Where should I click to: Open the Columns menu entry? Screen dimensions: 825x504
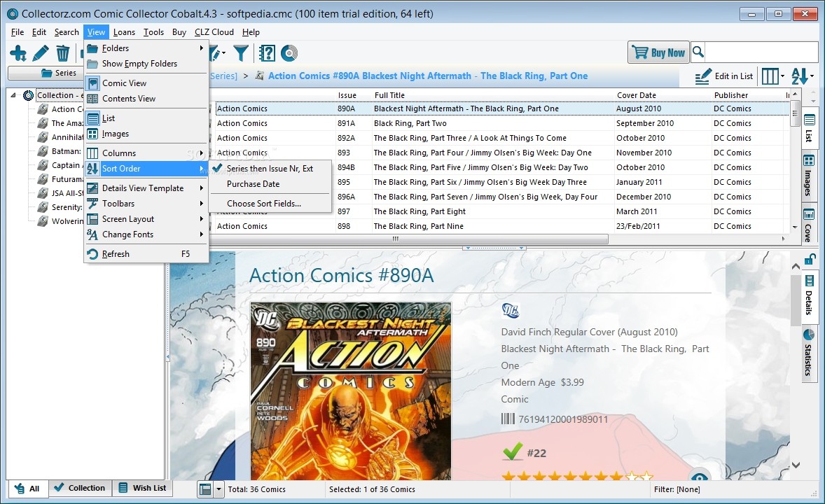[x=146, y=153]
